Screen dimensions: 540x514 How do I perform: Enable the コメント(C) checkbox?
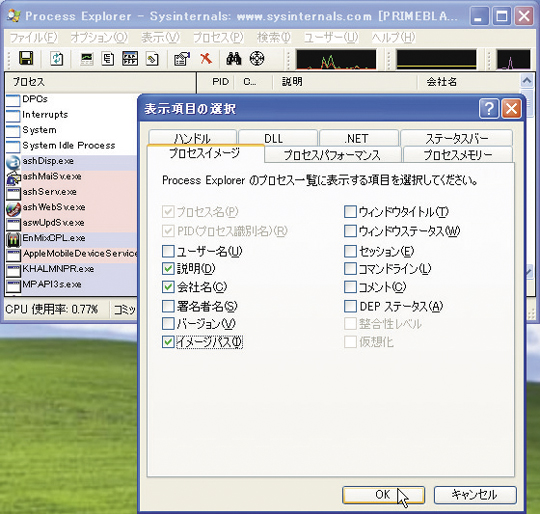click(350, 286)
